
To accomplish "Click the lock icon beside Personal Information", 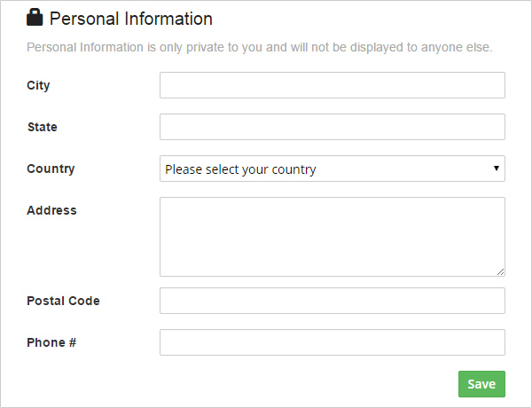I will point(35,17).
